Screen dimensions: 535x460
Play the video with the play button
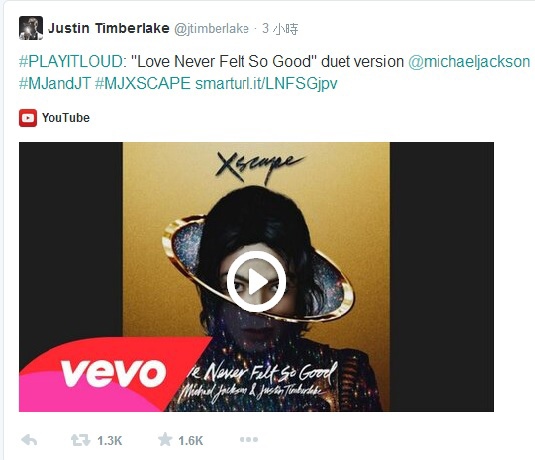(256, 282)
